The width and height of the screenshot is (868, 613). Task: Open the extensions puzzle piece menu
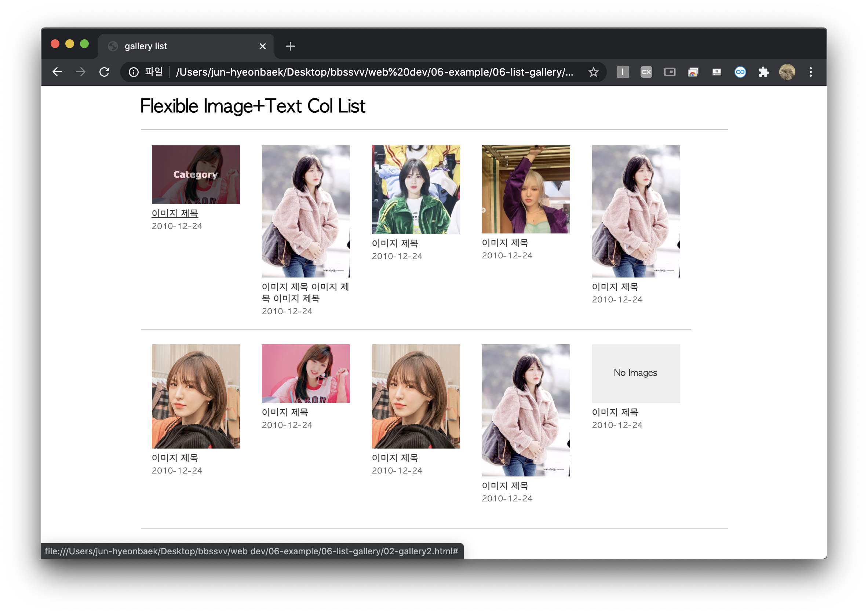[x=763, y=72]
